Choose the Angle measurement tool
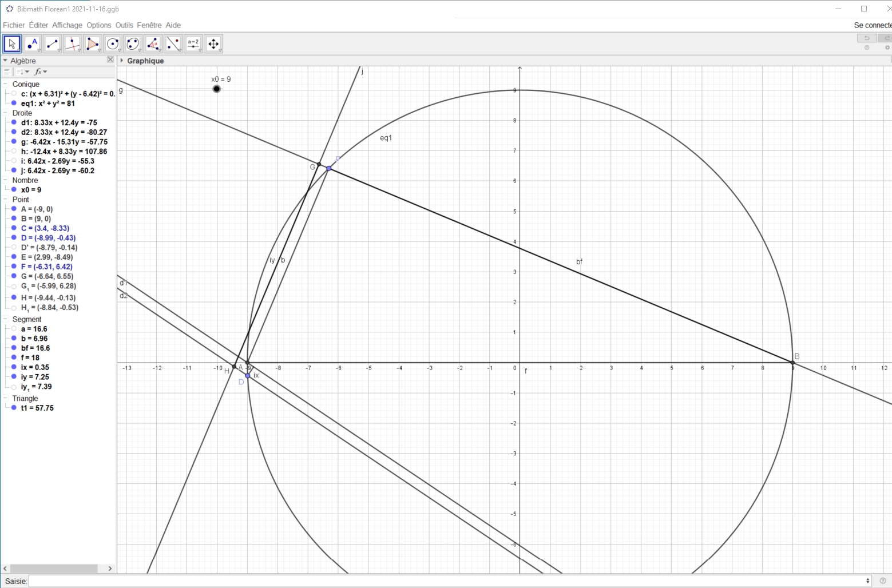 pos(153,44)
